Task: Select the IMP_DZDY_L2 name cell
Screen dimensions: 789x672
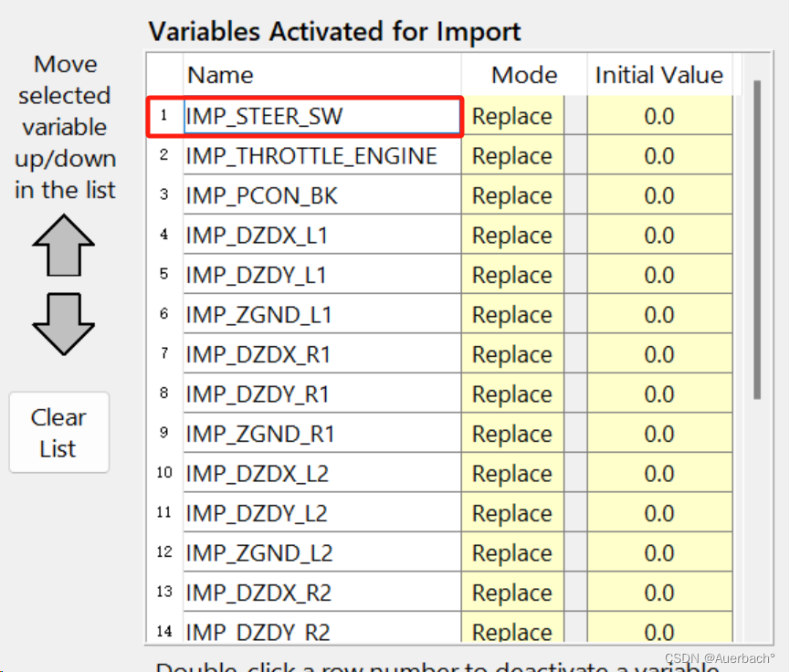Action: 322,513
